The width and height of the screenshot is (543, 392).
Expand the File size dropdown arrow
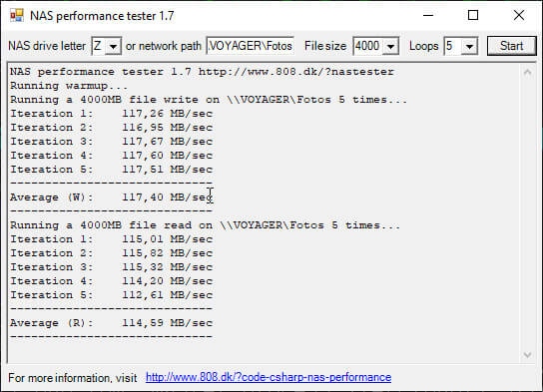coord(390,46)
